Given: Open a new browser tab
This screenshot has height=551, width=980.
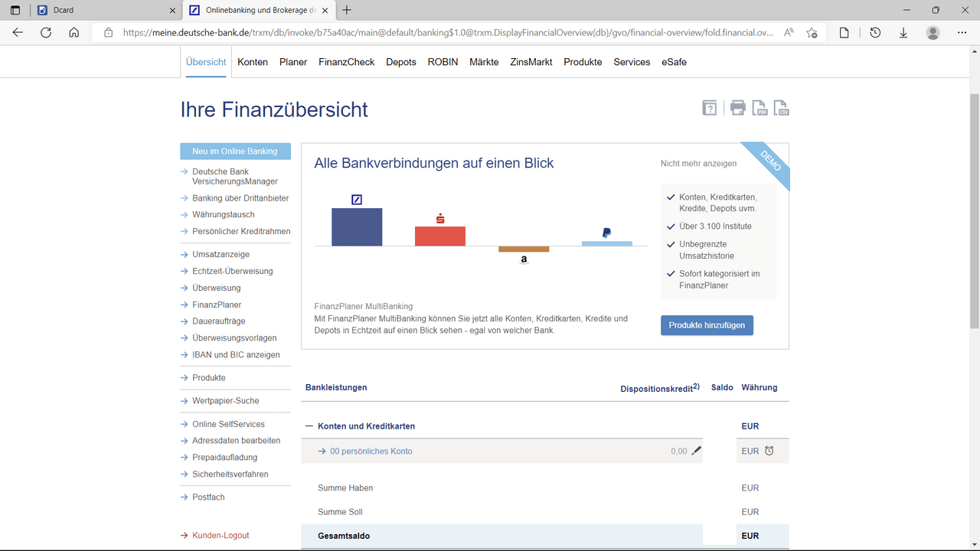Looking at the screenshot, I should click(x=348, y=10).
